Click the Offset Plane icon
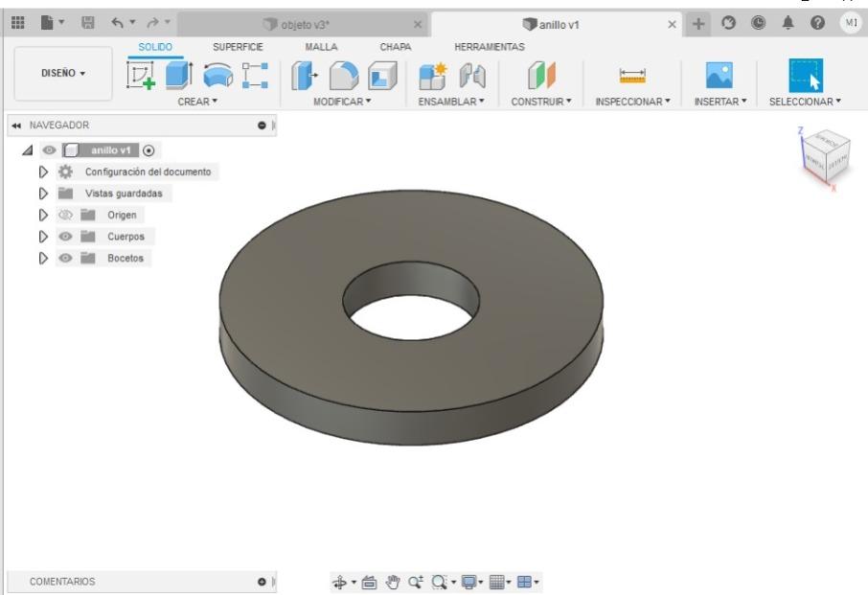The width and height of the screenshot is (868, 595). point(541,76)
